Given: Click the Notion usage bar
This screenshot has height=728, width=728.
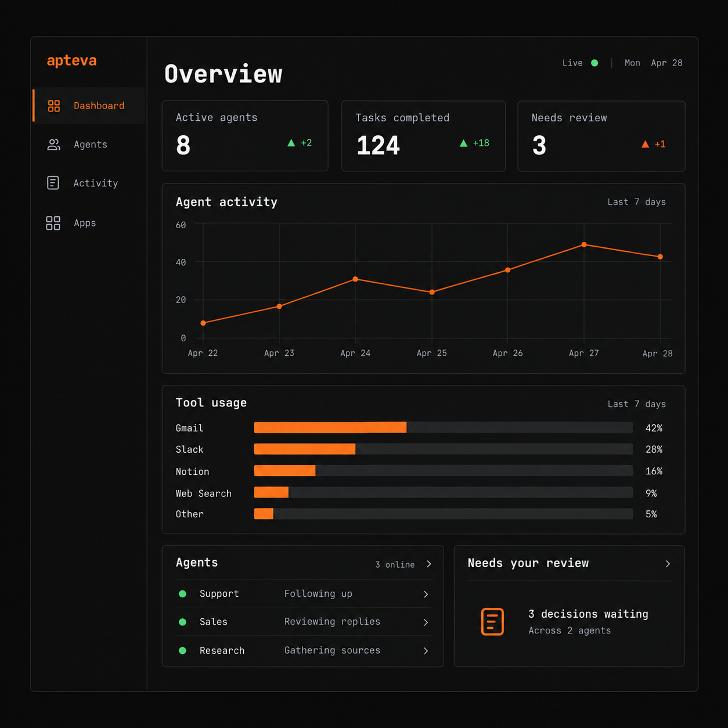Looking at the screenshot, I should click(x=444, y=471).
